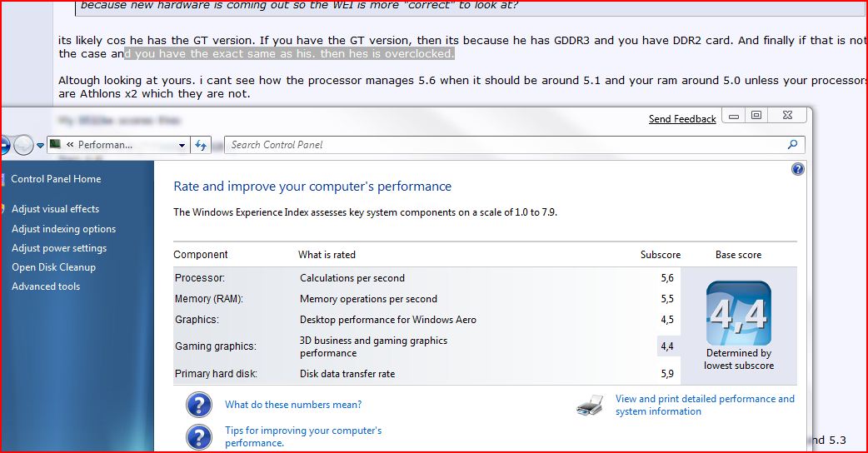Click the question icon beside 'What do these numbers mean?'
This screenshot has height=453, width=868.
(x=199, y=405)
